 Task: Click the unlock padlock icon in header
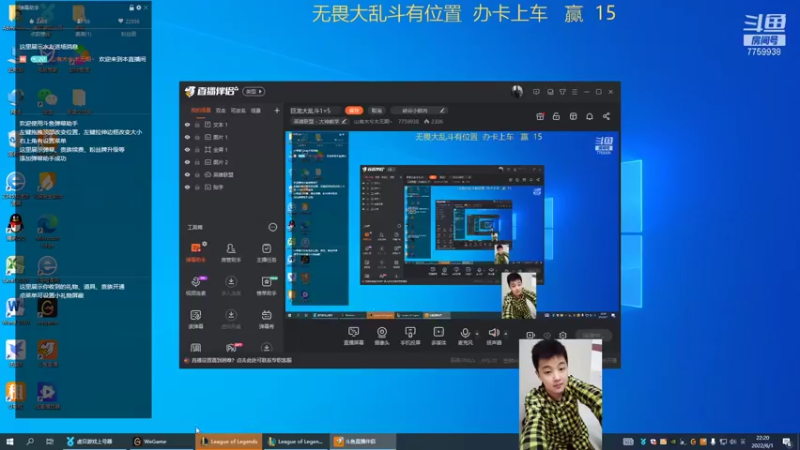tap(556, 116)
